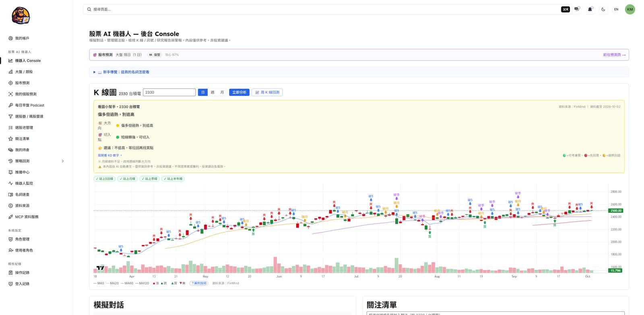This screenshot has width=644, height=315.
Task: Switch language with the EN toggle
Action: pyautogui.click(x=616, y=9)
